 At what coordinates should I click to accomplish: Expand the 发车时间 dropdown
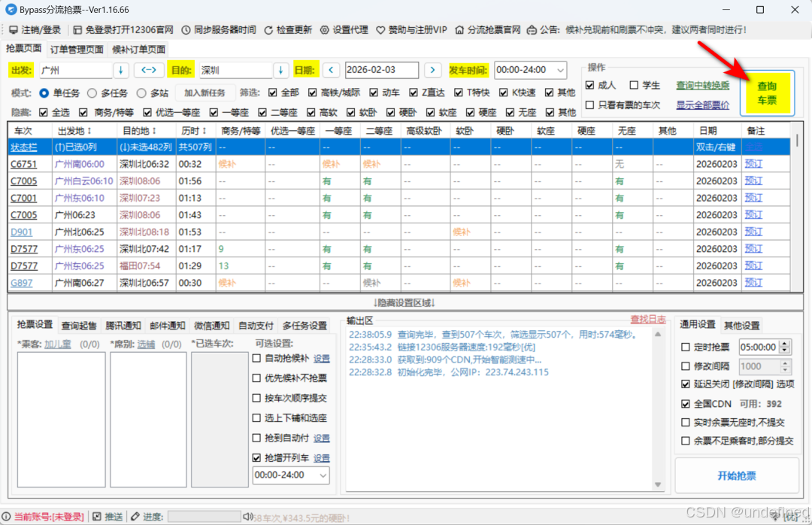(559, 70)
